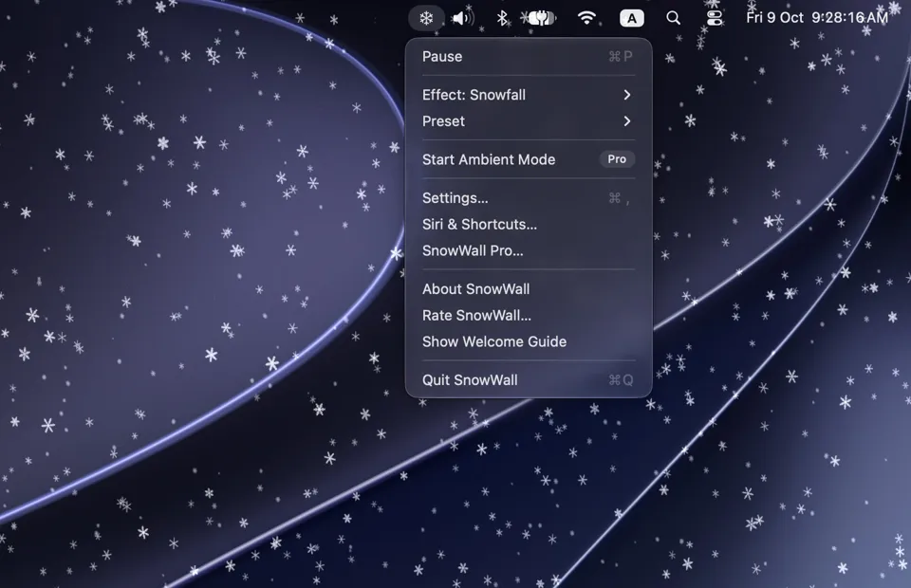Open Siri & Shortcuts…
Image resolution: width=911 pixels, height=588 pixels.
pyautogui.click(x=529, y=224)
